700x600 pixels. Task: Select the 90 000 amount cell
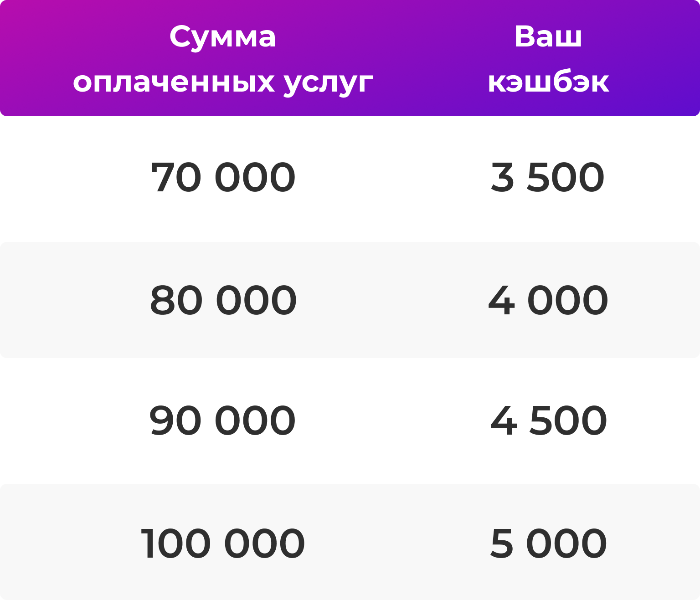click(223, 421)
